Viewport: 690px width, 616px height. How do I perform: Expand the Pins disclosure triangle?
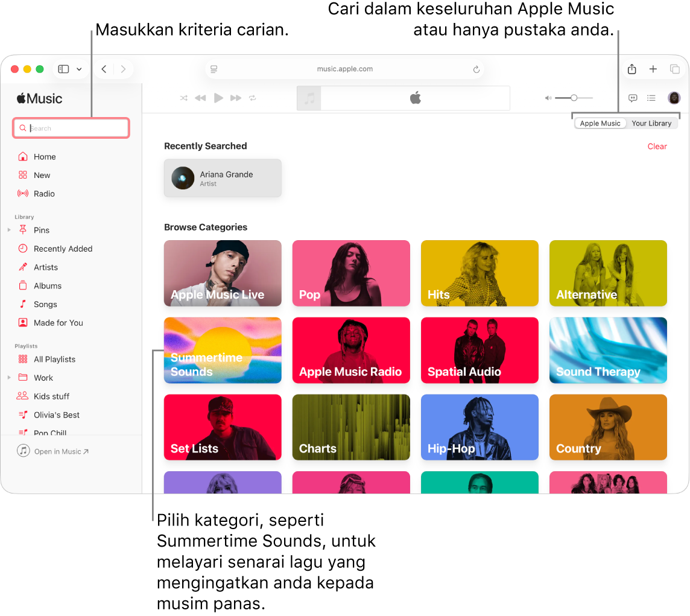click(9, 230)
